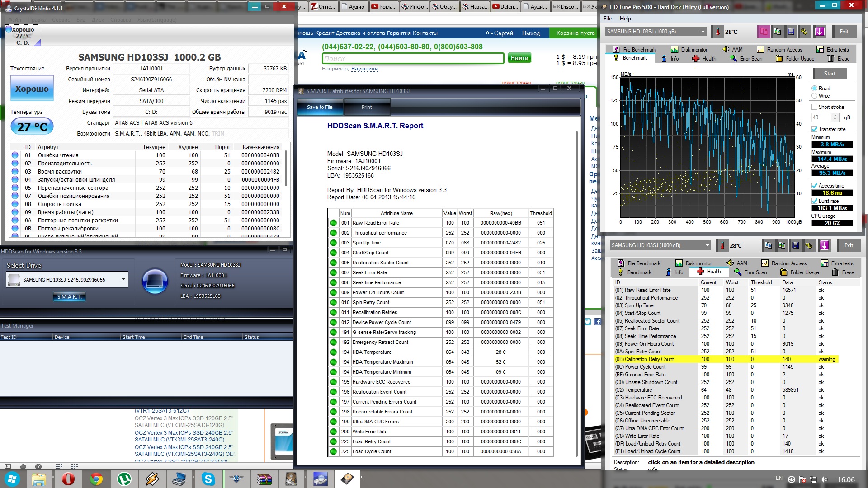The height and width of the screenshot is (488, 868).
Task: Switch to Info tab in upper HD Tune
Action: click(670, 59)
